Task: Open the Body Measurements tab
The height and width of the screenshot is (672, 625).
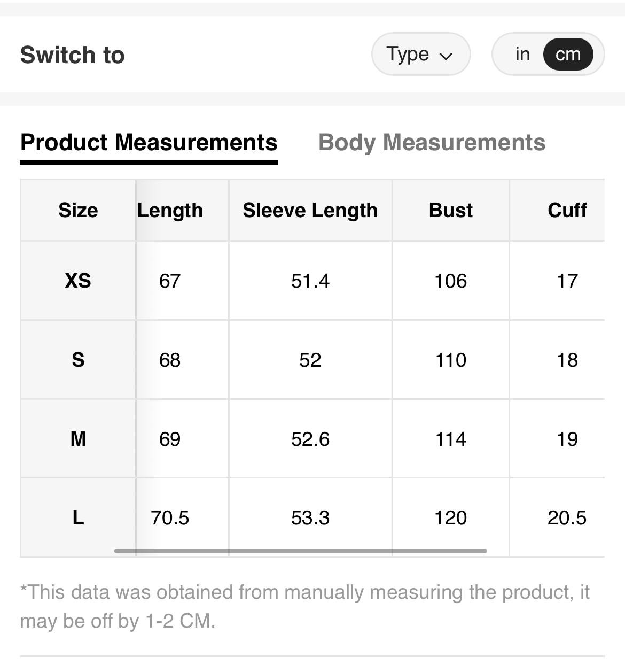Action: [x=432, y=143]
